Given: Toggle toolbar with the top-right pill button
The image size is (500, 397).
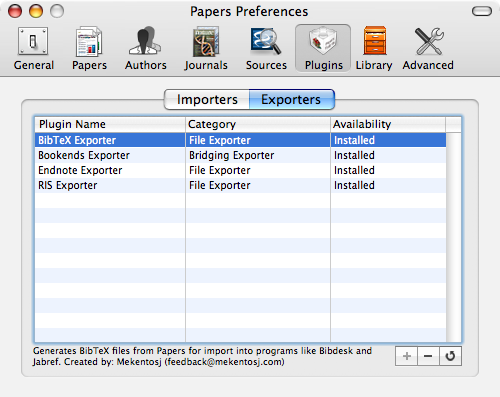Looking at the screenshot, I should (482, 11).
